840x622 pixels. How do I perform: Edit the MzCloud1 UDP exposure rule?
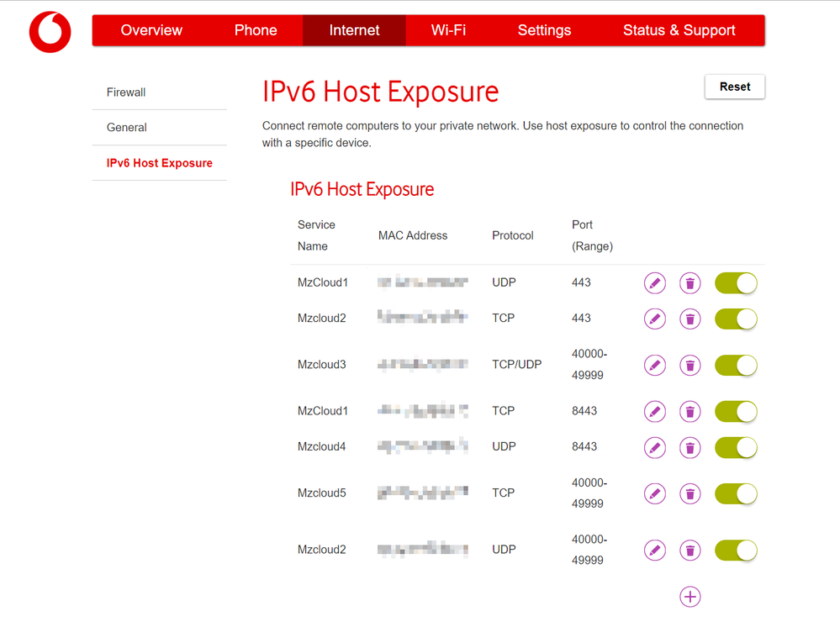654,283
